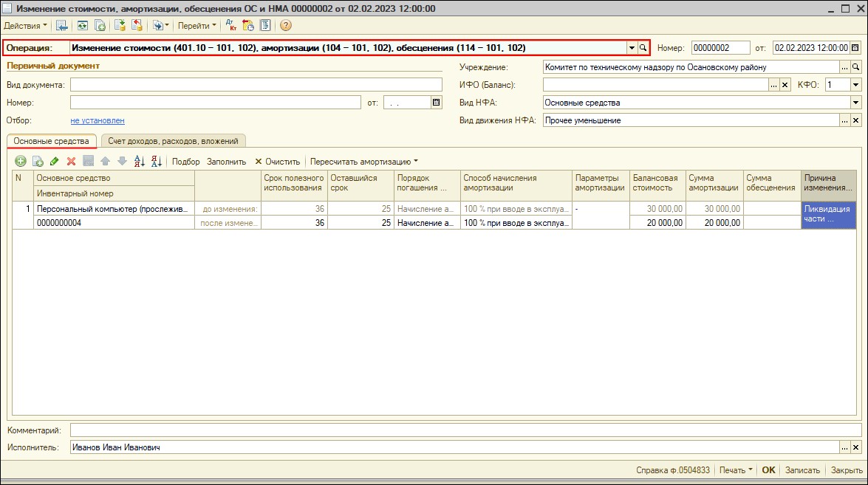
Task: Open the calendar for primary document date
Action: coord(436,103)
